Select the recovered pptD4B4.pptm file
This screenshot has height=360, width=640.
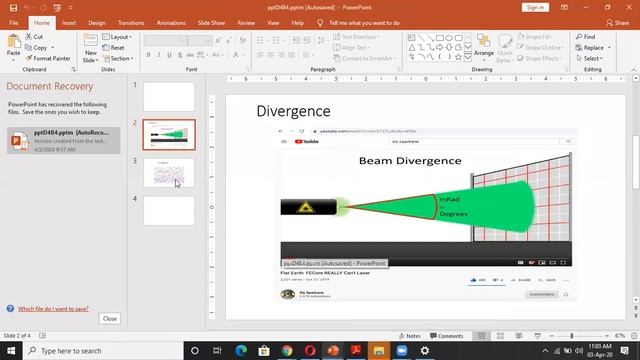click(x=64, y=140)
